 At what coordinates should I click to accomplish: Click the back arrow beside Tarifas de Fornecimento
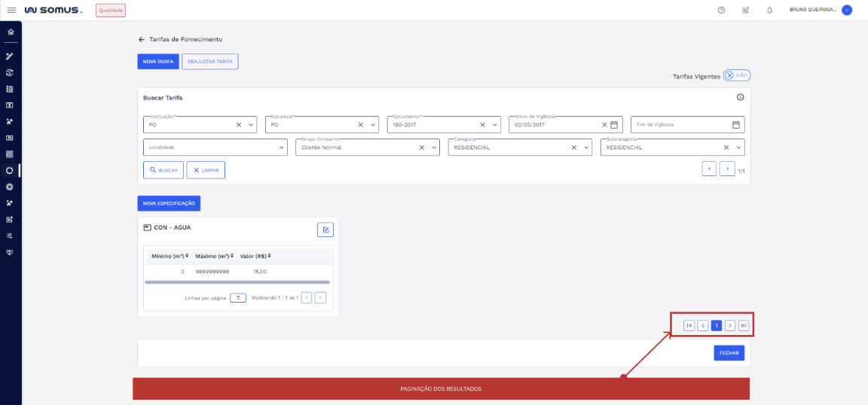(141, 39)
